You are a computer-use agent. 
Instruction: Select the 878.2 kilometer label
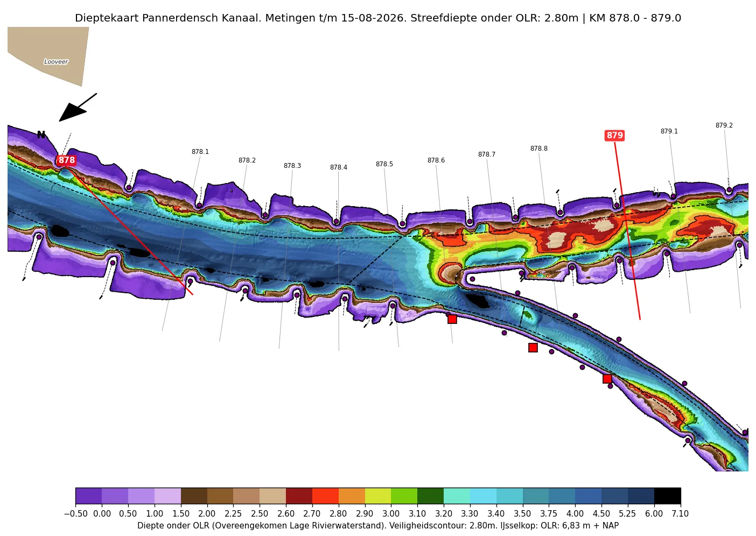coord(247,160)
